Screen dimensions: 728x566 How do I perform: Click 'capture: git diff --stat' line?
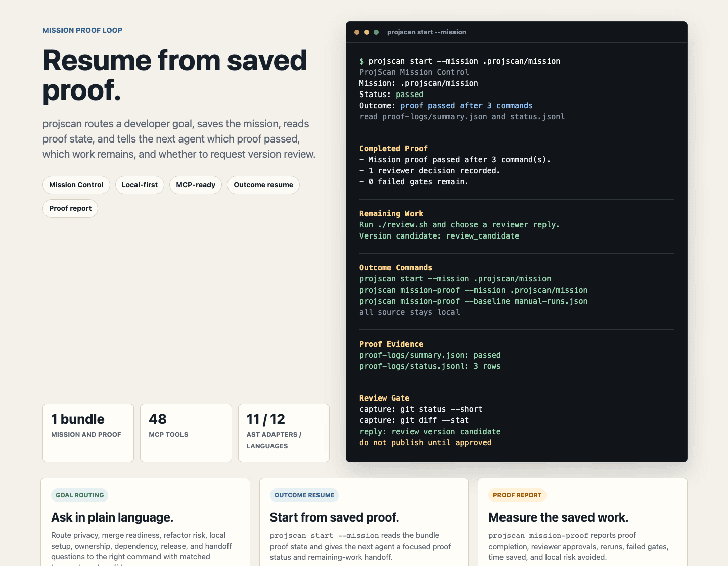414,420
